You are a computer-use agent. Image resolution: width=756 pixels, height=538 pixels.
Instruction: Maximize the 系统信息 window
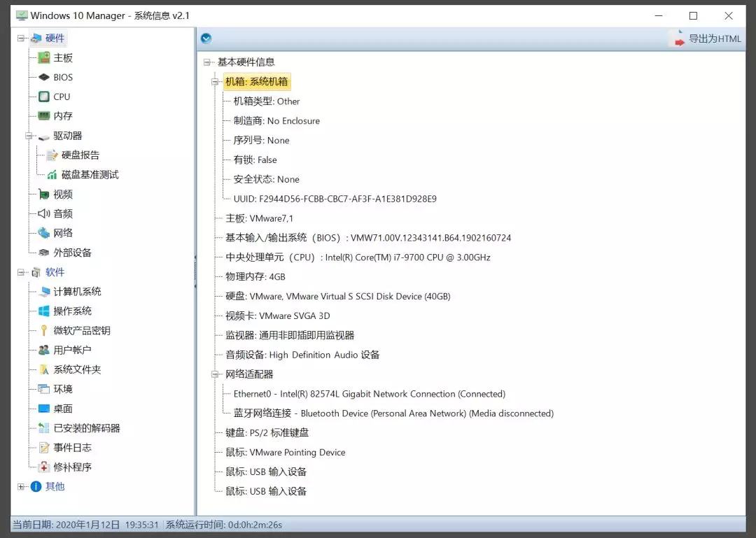(x=693, y=15)
